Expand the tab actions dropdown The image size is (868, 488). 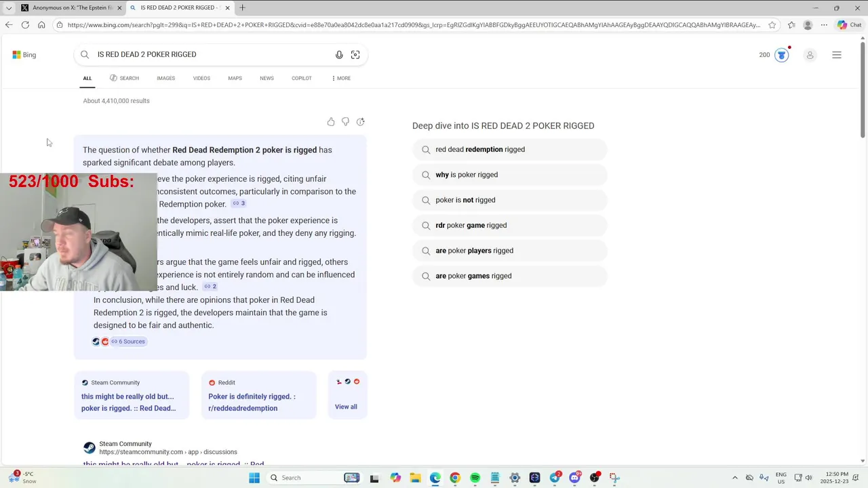click(x=8, y=8)
